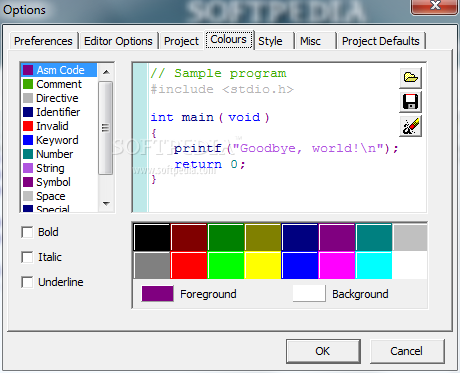The height and width of the screenshot is (373, 460).
Task: Choose the lime green palette swatch
Action: click(x=226, y=265)
